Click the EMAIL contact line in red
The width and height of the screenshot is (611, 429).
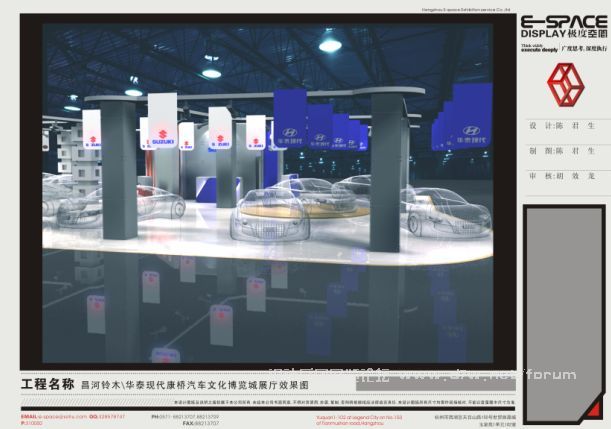[x=73, y=417]
